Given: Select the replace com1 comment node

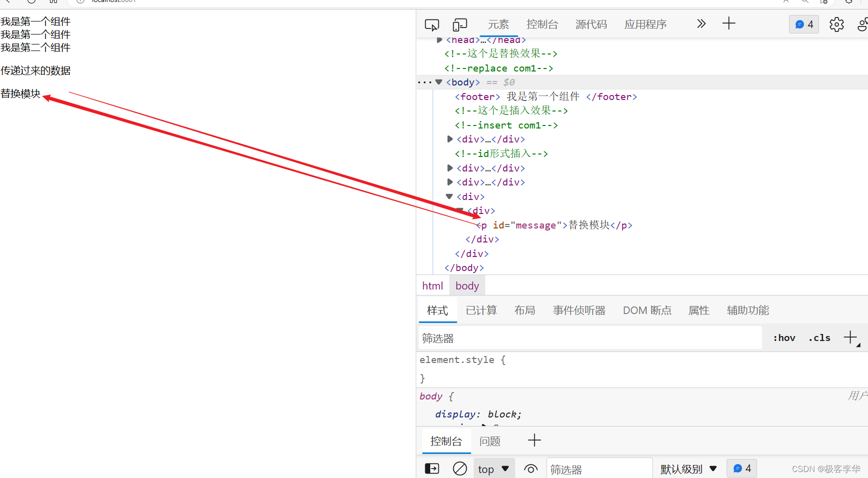Looking at the screenshot, I should point(499,68).
